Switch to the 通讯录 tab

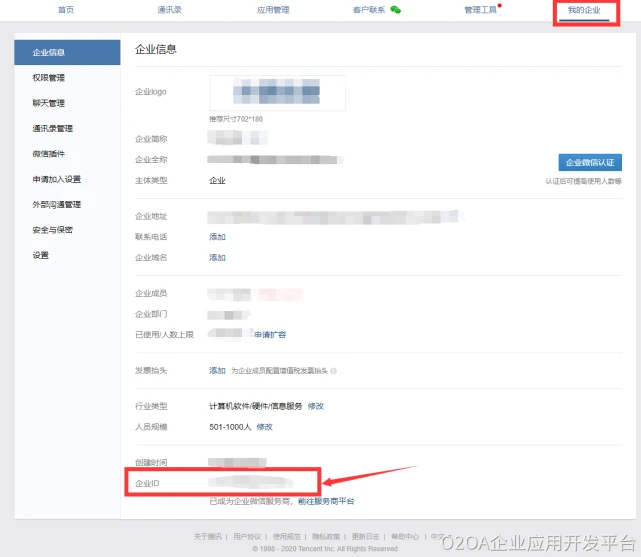170,9
